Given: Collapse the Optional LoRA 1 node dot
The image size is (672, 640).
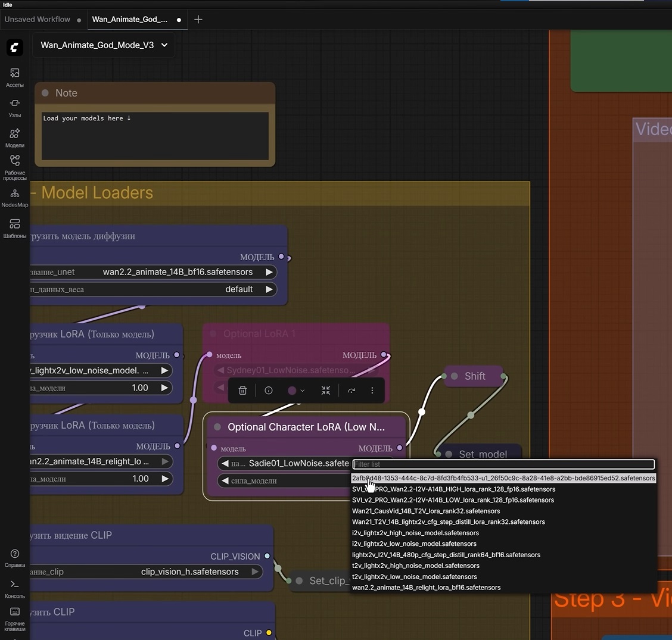Looking at the screenshot, I should pyautogui.click(x=213, y=333).
